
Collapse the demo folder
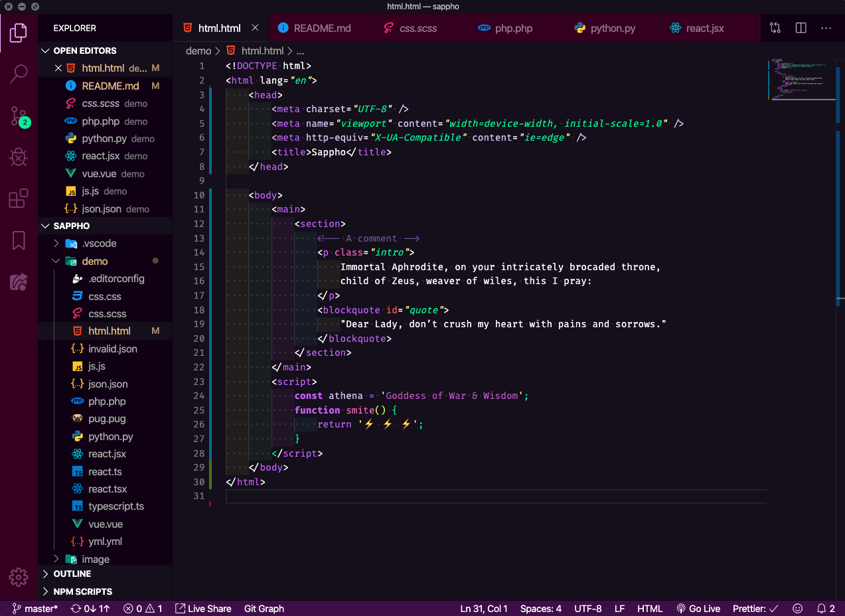[x=105, y=261]
